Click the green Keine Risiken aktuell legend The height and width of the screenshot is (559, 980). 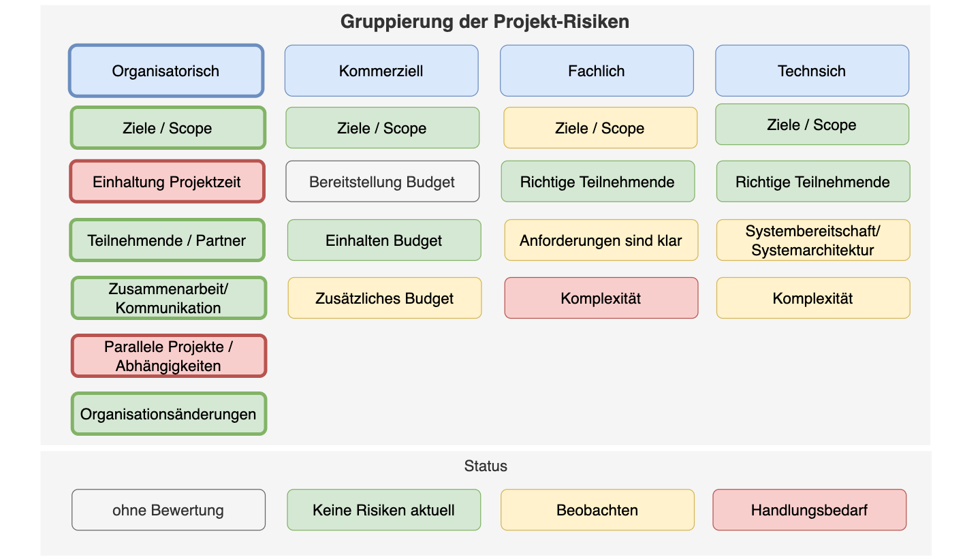383,510
